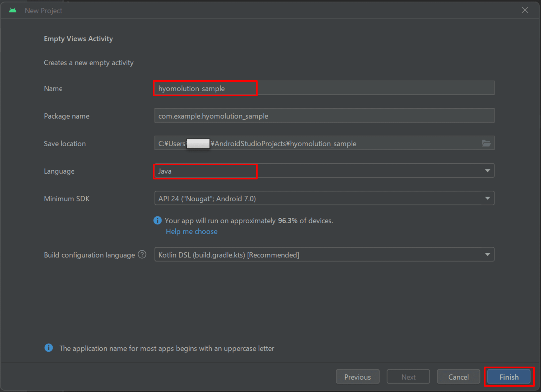This screenshot has height=392, width=541.
Task: Click the green Android icon in the title bar
Action: click(13, 10)
